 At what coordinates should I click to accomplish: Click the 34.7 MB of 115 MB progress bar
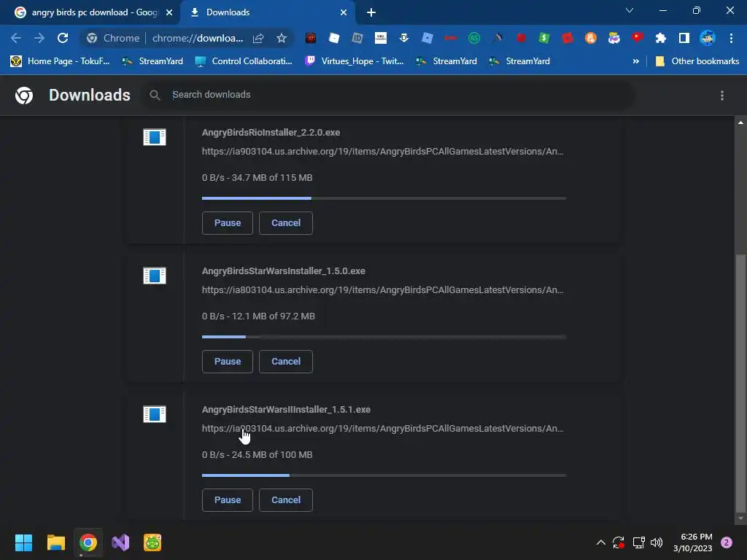(x=384, y=198)
